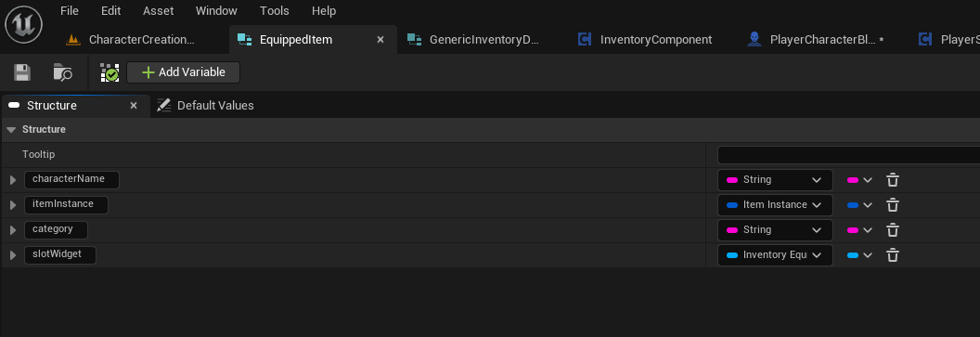The image size is (980, 337).
Task: Collapse the Structure section header
Action: click(10, 129)
